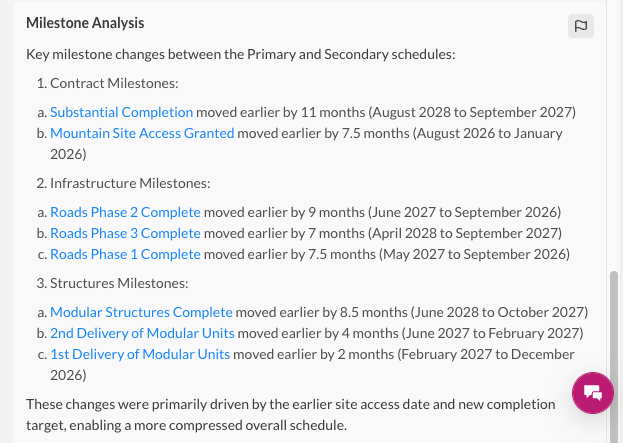Open 2nd Delivery of Modular Units link
This screenshot has height=443, width=623.
142,333
